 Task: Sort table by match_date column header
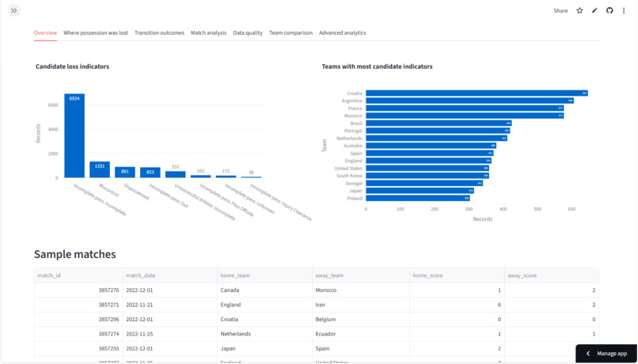(x=169, y=275)
